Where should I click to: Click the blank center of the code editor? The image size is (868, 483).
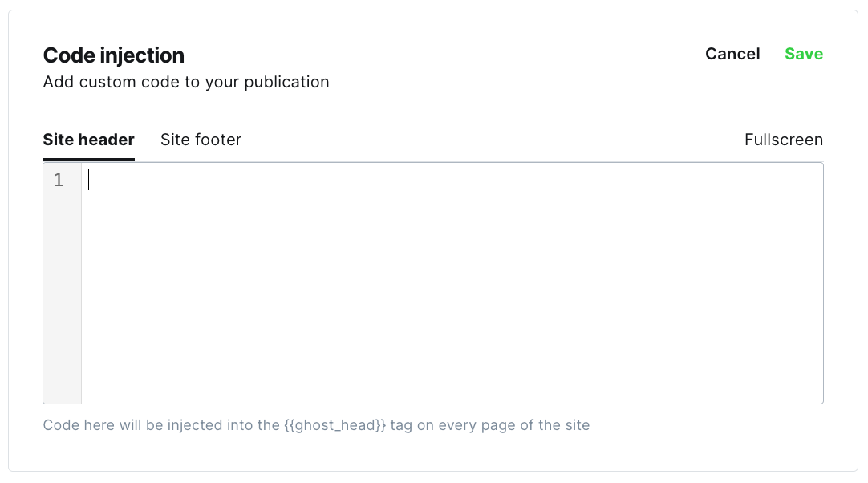tap(452, 283)
